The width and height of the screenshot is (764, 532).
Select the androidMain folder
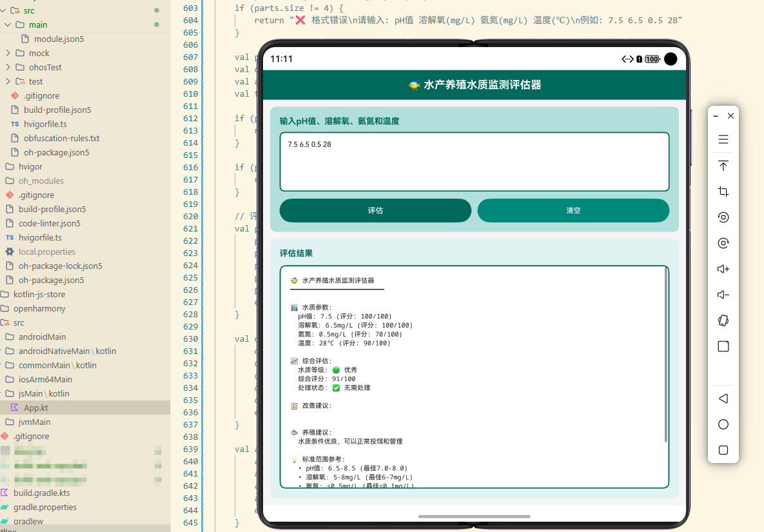tap(42, 337)
